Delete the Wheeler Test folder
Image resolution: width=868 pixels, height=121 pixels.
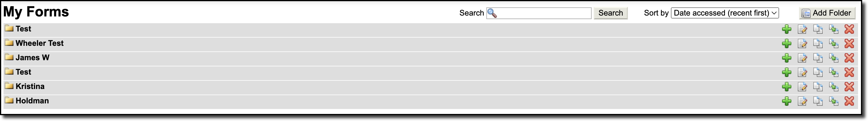click(849, 43)
